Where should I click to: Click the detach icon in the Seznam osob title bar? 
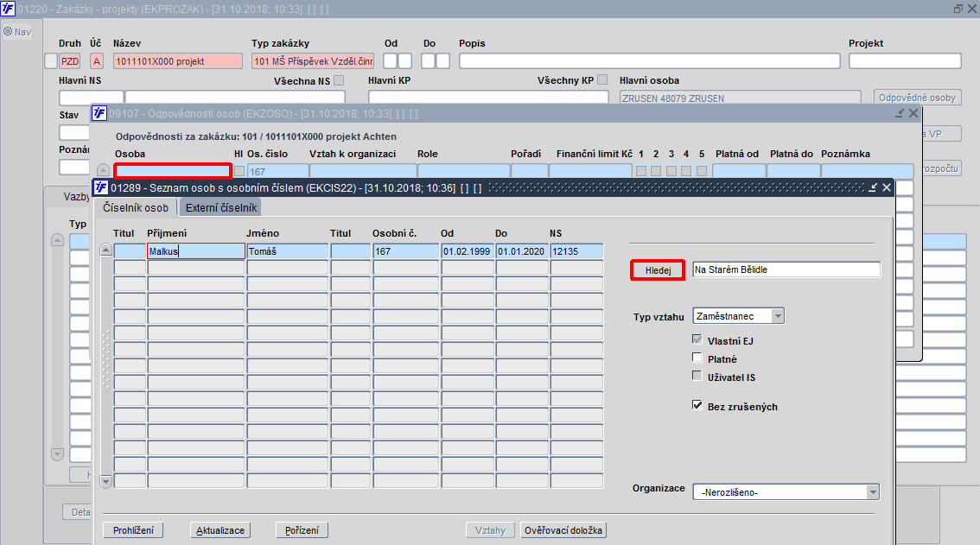[x=873, y=187]
